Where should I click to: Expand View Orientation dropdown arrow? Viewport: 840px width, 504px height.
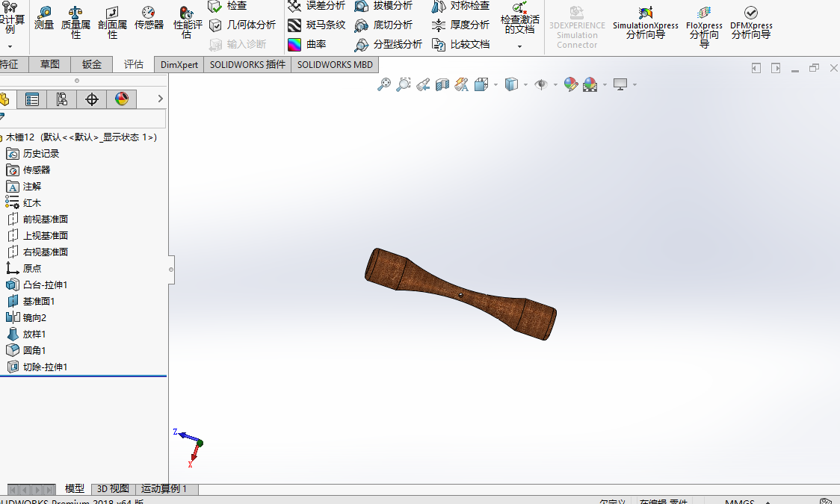click(495, 84)
